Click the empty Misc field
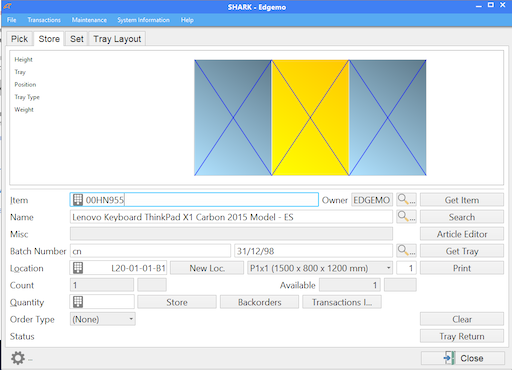 pos(231,234)
